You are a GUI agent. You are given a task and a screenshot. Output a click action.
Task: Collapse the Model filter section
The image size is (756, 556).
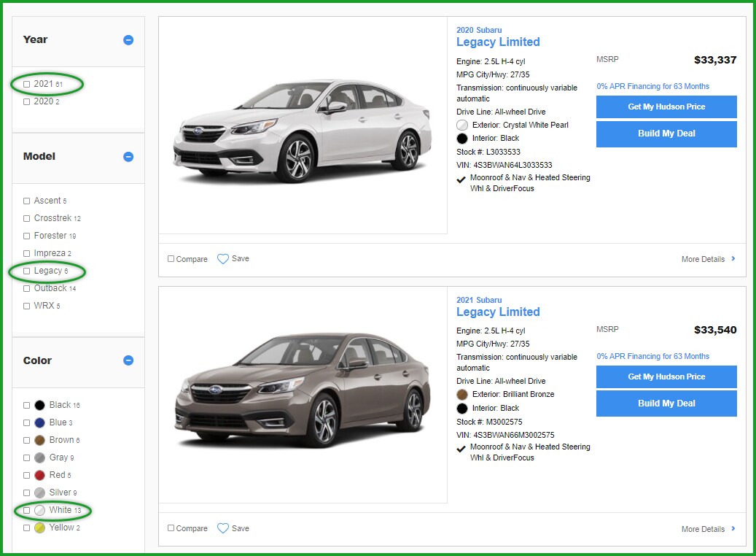click(x=128, y=157)
